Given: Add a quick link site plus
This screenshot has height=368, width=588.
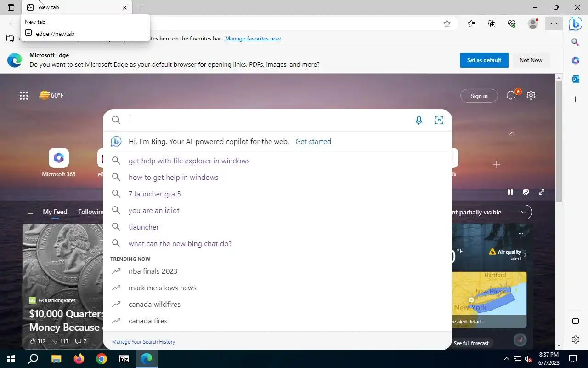Looking at the screenshot, I should (x=496, y=165).
